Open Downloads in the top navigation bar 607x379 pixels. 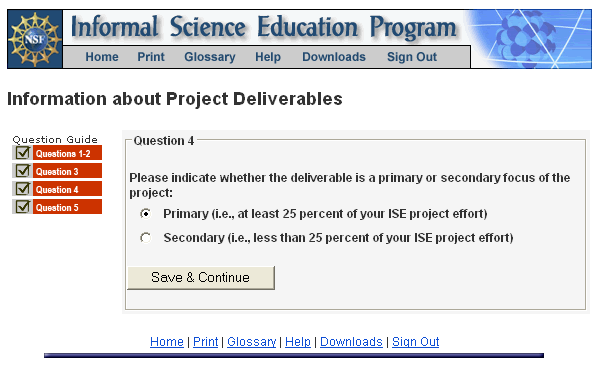(x=334, y=57)
